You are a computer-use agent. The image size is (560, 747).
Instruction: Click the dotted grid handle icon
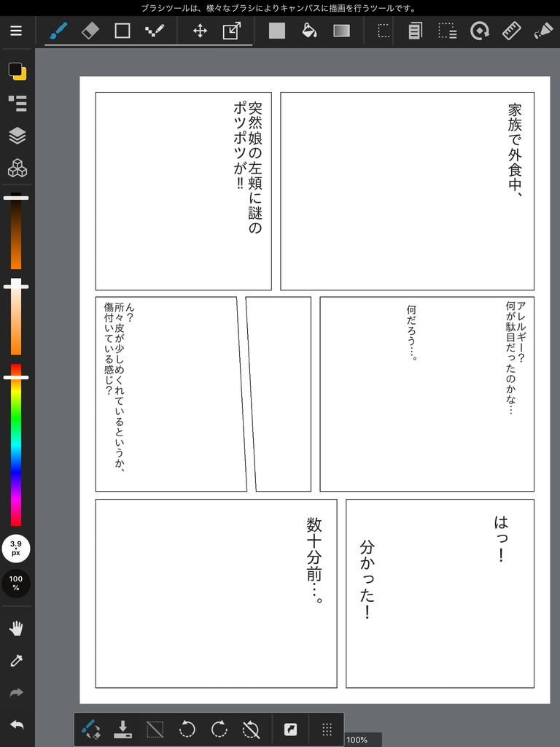(x=327, y=729)
